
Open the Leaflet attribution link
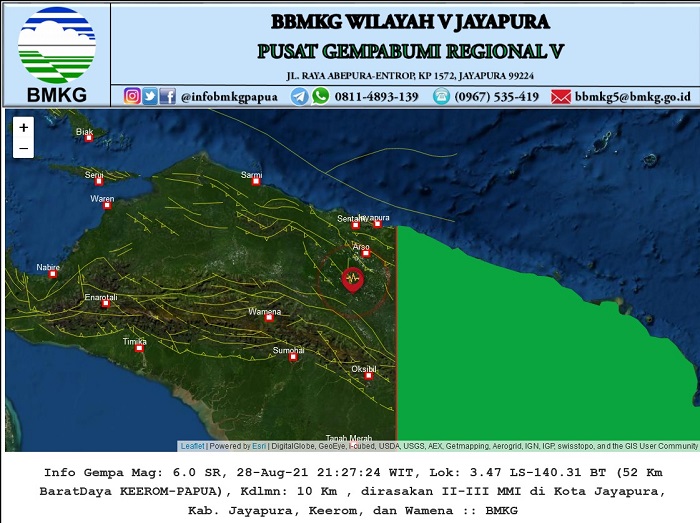[192, 446]
